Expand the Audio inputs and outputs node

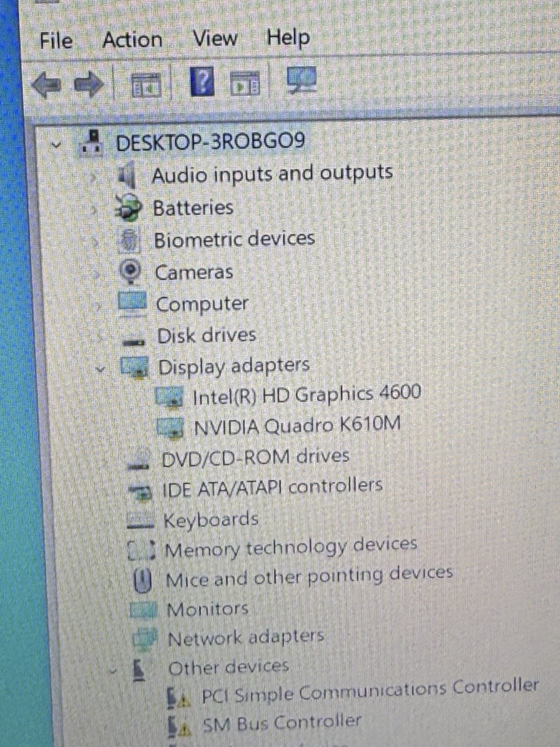(x=94, y=177)
